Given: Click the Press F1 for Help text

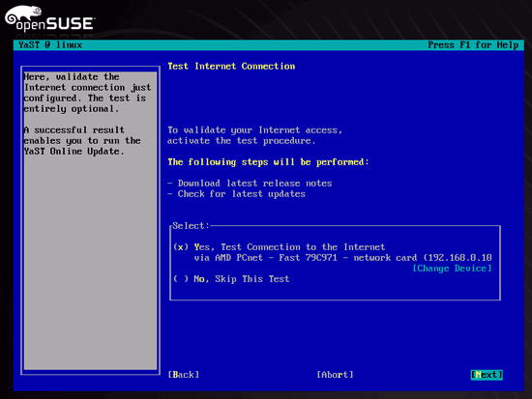Looking at the screenshot, I should pos(473,45).
